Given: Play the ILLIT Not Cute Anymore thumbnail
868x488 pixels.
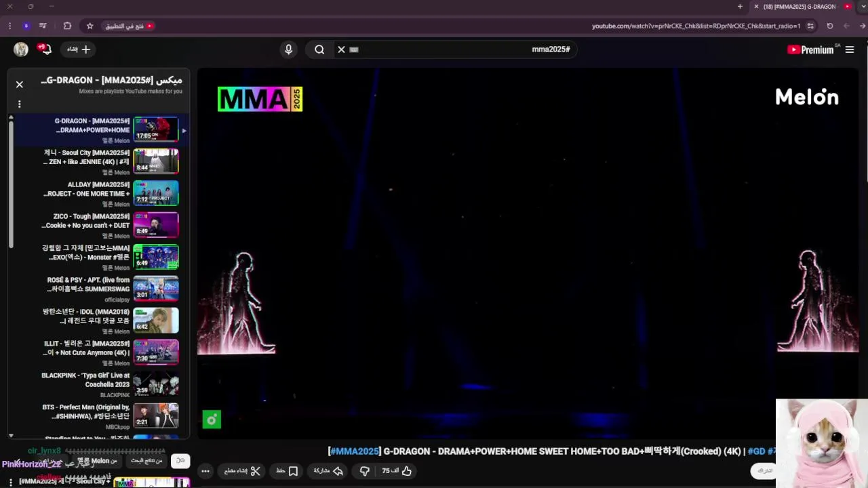Looking at the screenshot, I should pos(156,352).
